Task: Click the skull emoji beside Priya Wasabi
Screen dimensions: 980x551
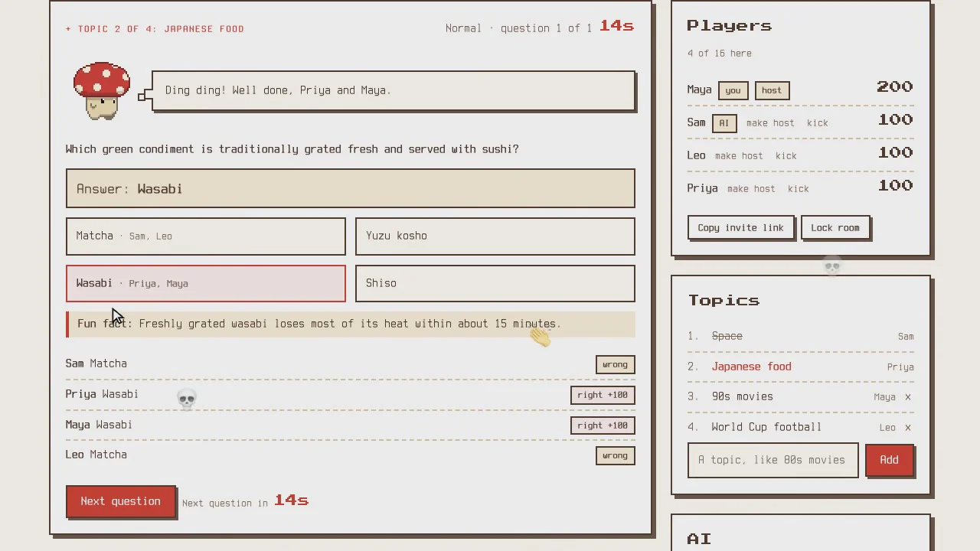Action: [x=187, y=399]
